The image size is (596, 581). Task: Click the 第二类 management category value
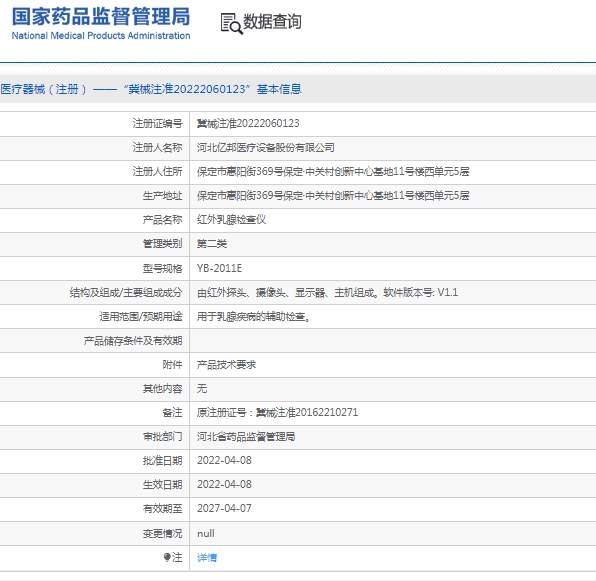(x=212, y=244)
